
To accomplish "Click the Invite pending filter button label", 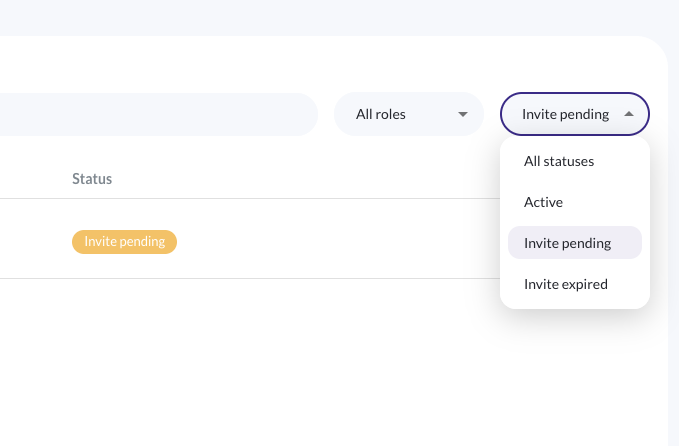I will (x=565, y=114).
